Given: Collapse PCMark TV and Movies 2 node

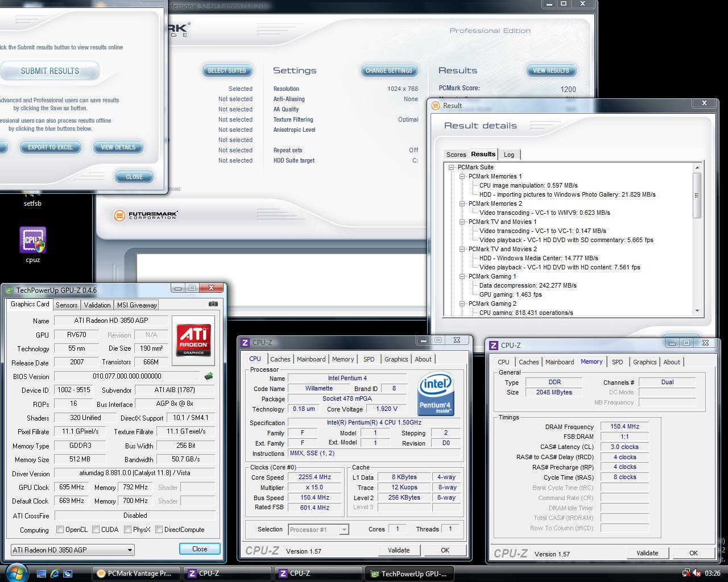Looking at the screenshot, I should (462, 249).
